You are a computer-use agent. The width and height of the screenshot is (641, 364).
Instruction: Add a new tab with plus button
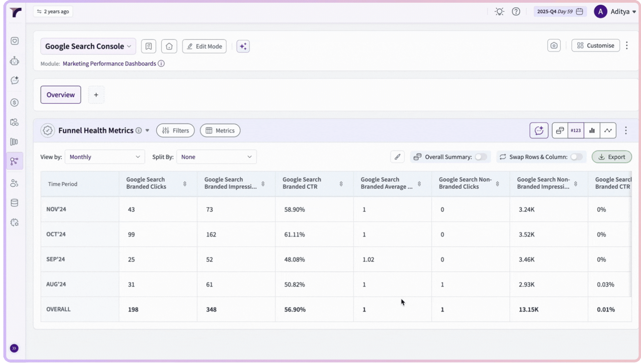[x=96, y=95]
